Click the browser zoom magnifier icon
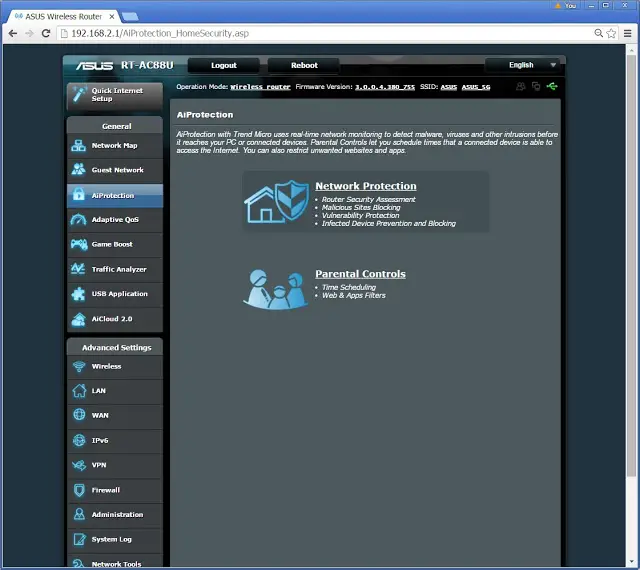This screenshot has width=640, height=570. [x=598, y=33]
